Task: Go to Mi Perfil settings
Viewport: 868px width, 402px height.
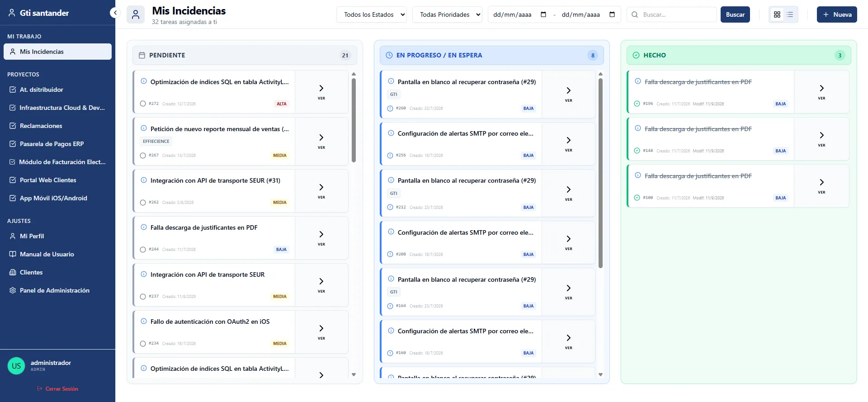Action: pyautogui.click(x=57, y=236)
